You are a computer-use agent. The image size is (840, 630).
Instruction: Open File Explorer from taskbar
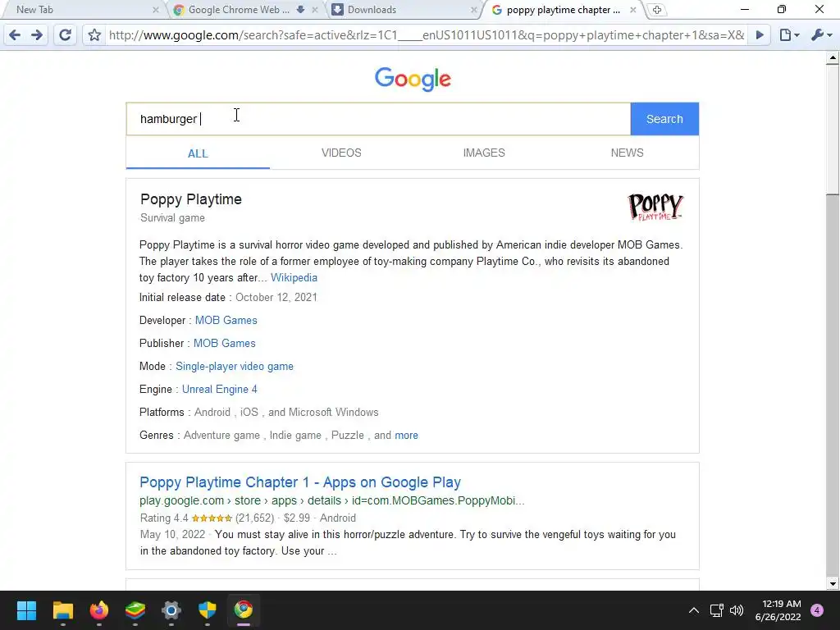click(62, 610)
